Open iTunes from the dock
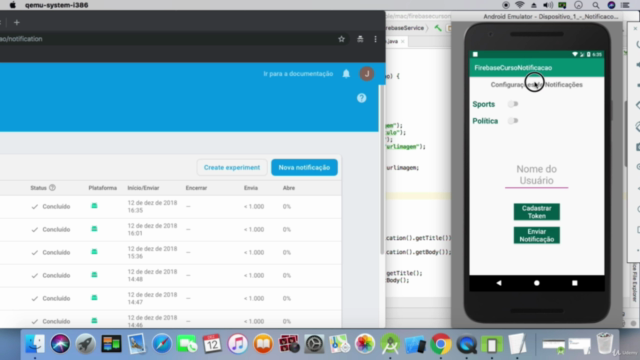 coord(238,344)
